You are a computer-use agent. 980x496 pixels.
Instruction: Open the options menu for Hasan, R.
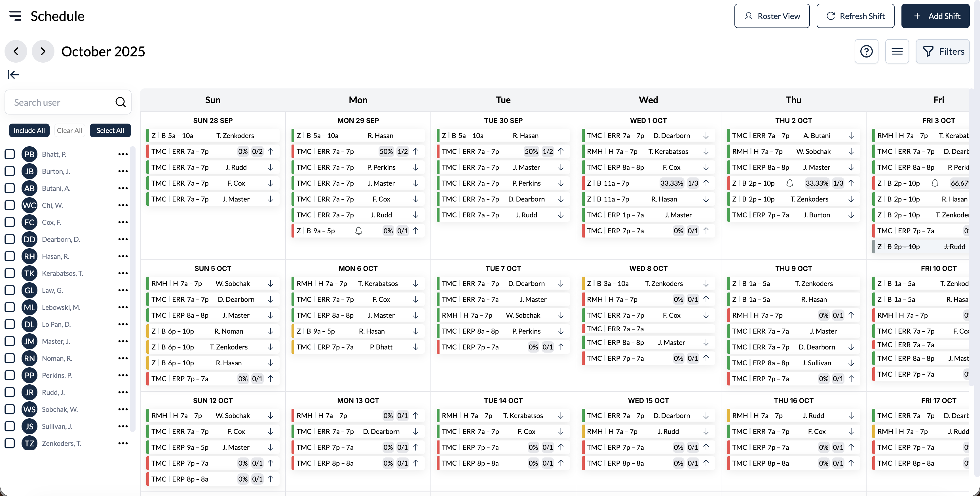click(x=122, y=256)
